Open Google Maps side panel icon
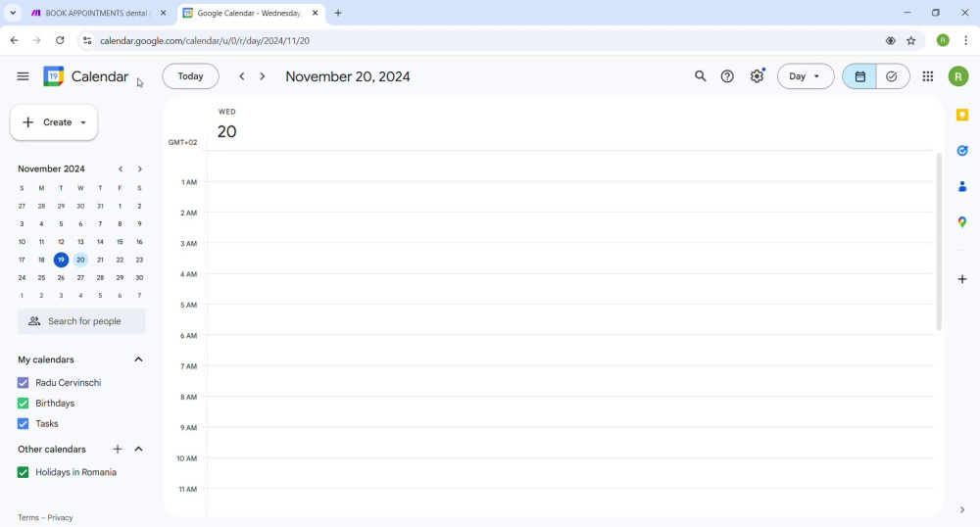980x527 pixels. click(962, 221)
